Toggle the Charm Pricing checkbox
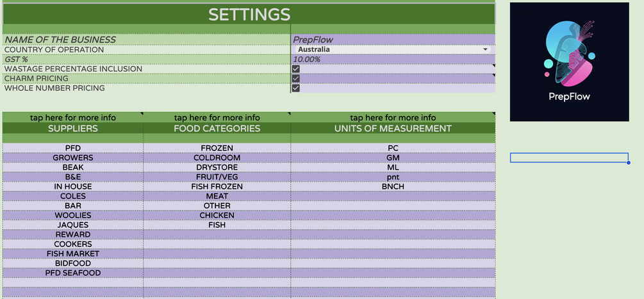Image resolution: width=644 pixels, height=299 pixels. (x=295, y=78)
